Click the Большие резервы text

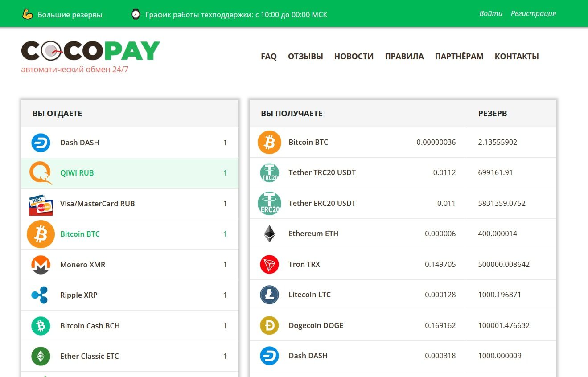pos(70,15)
